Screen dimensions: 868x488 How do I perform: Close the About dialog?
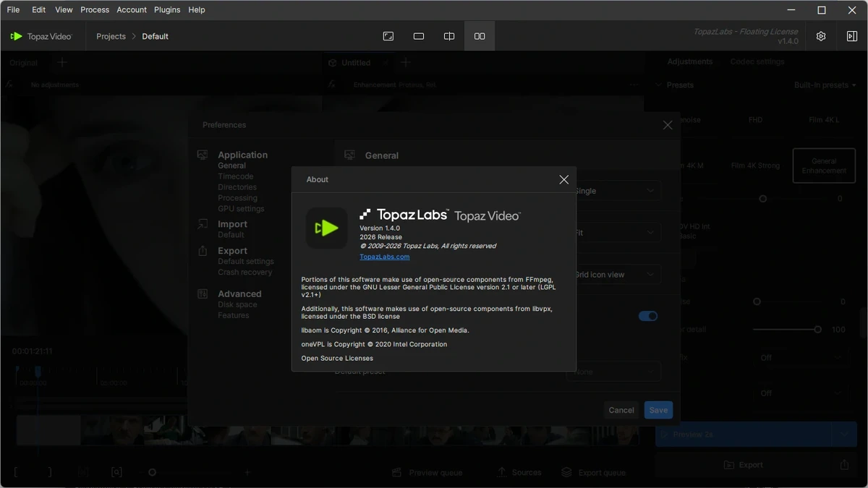click(564, 179)
